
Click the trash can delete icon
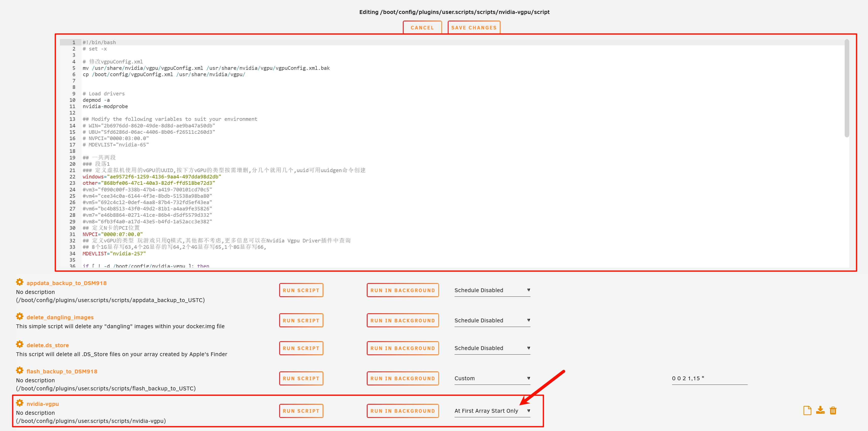pyautogui.click(x=833, y=410)
